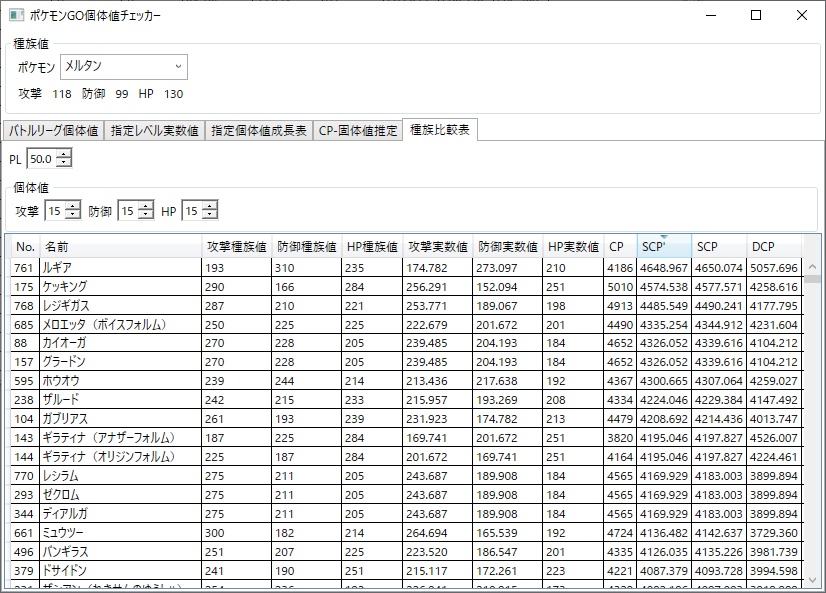Open the ポケモン combo box showing メルタン

click(x=124, y=67)
